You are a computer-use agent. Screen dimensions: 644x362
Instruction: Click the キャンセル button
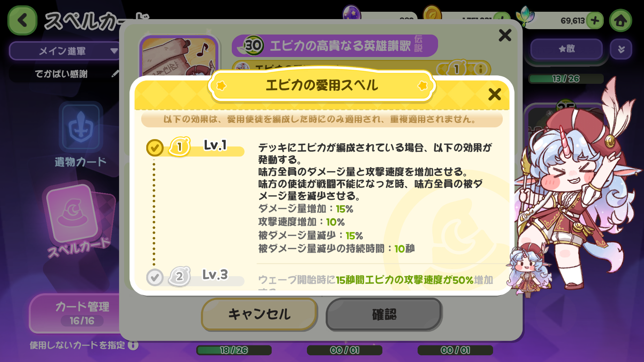tap(259, 314)
